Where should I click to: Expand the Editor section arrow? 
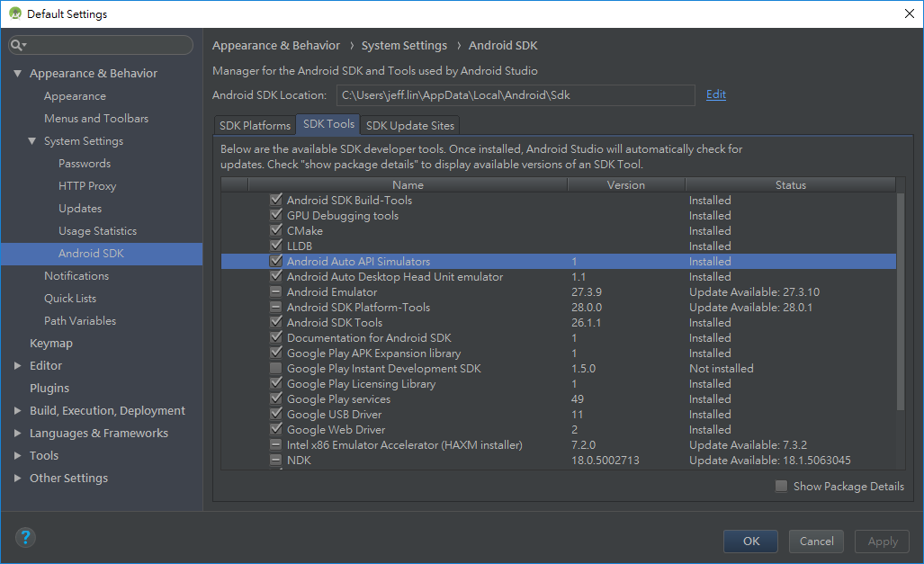18,366
